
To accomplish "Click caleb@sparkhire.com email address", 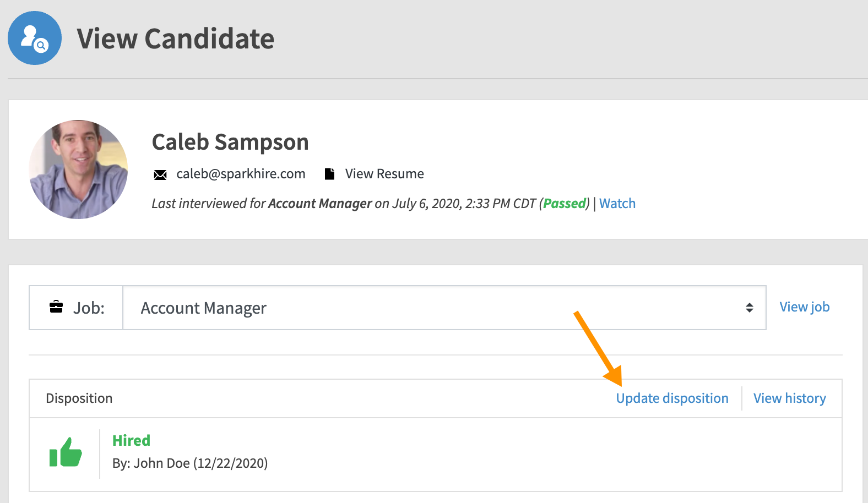I will click(x=241, y=174).
